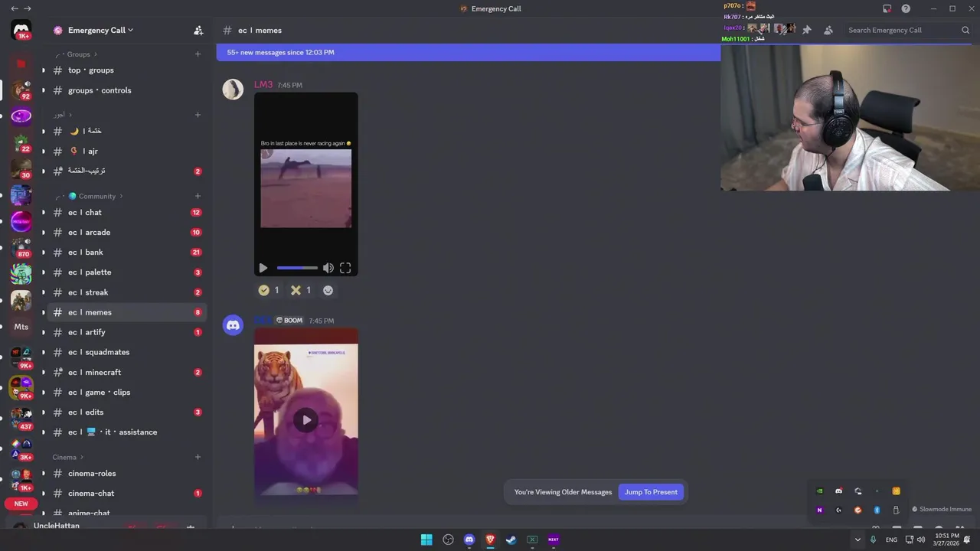
Task: Open the ec | streak channel
Action: coord(127,292)
